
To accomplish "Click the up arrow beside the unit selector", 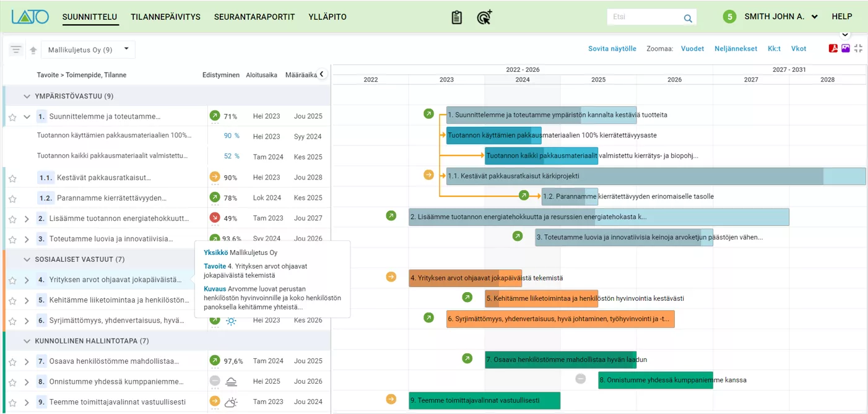I will [x=33, y=50].
